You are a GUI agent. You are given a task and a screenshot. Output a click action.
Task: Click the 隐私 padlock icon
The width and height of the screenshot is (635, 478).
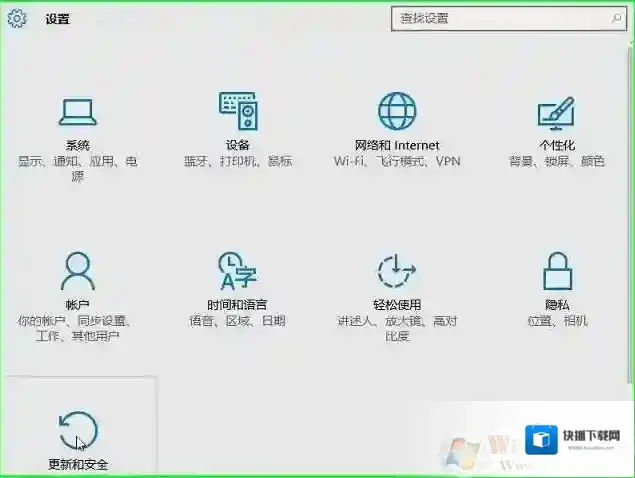(557, 270)
